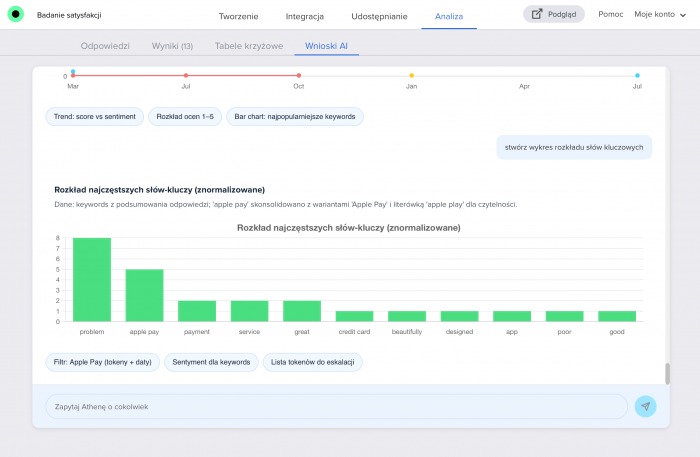Viewport: 700px width, 457px height.
Task: Choose Bar chart: najpopularniejsze keywords chip
Action: coord(295,117)
